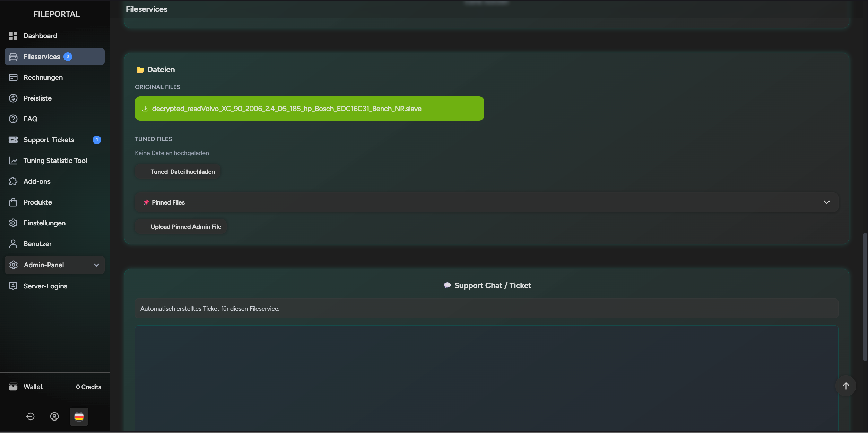Click the logout icon in sidebar footer
The image size is (868, 433).
pyautogui.click(x=30, y=416)
